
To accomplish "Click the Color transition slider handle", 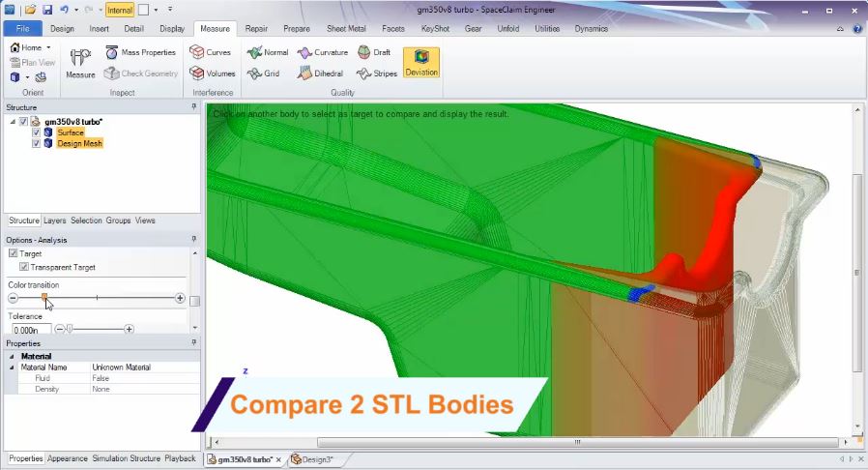I will point(44,298).
